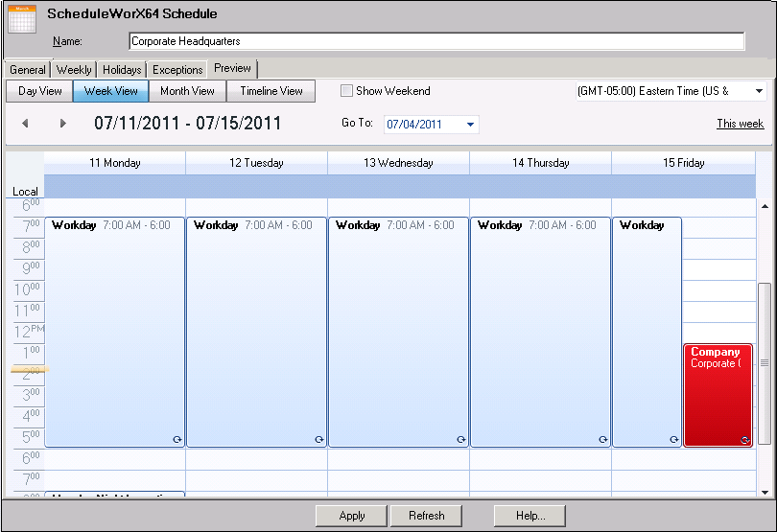Select the red Company event on Friday
777x532 pixels.
[x=718, y=393]
